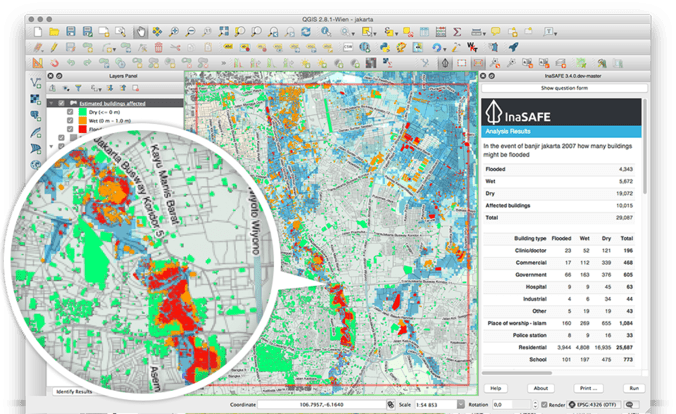Click the Add Vector Layer icon in left sidebar
The image size is (676, 414).
pos(36,82)
